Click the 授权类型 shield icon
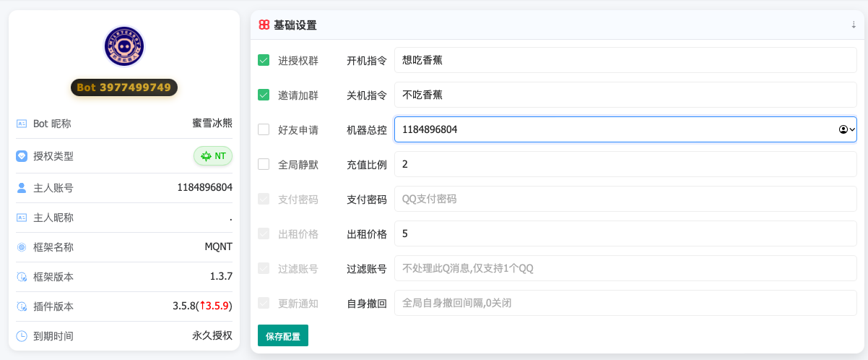This screenshot has height=360, width=868. pos(22,156)
